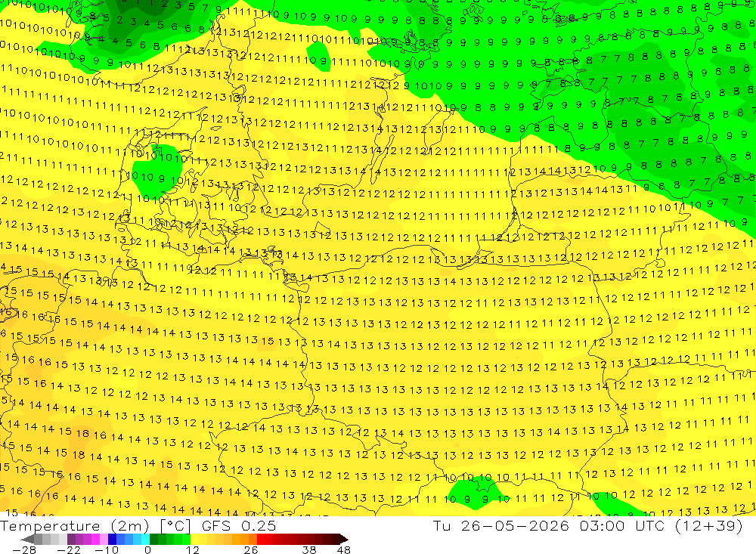Click the gray left arrow of color scale

(27, 539)
